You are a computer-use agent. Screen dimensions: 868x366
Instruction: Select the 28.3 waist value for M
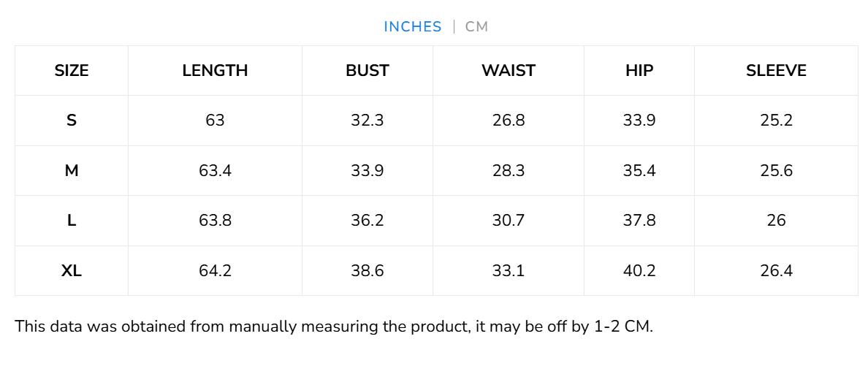508,171
